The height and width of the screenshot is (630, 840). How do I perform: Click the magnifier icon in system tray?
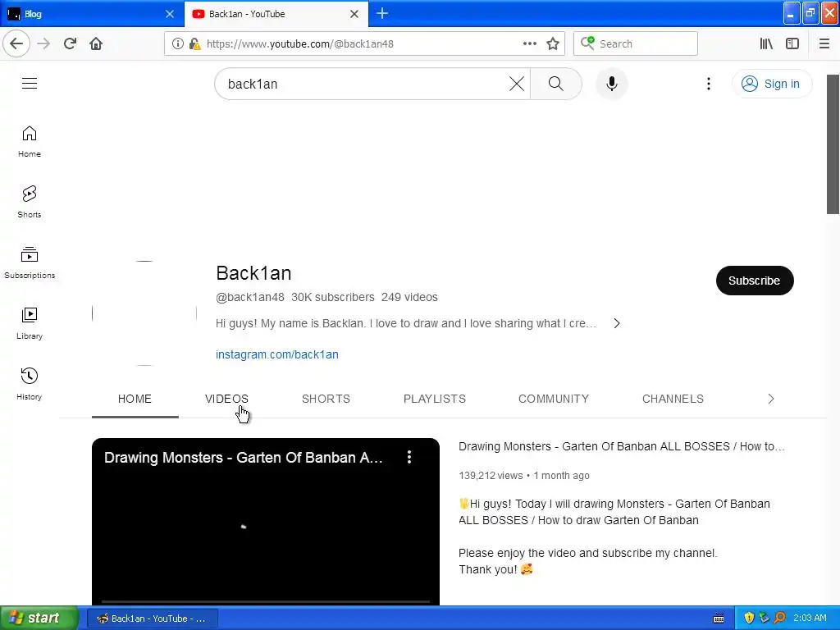[779, 619]
